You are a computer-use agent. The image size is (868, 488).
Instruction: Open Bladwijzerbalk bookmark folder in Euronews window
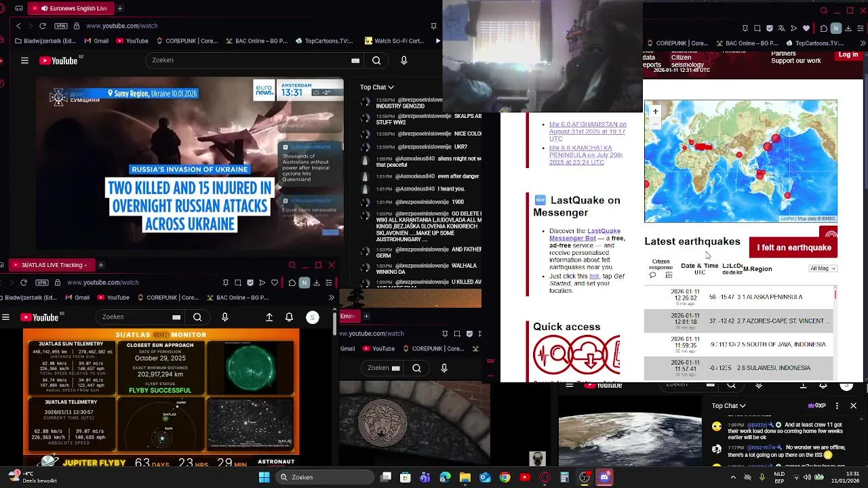[45, 41]
